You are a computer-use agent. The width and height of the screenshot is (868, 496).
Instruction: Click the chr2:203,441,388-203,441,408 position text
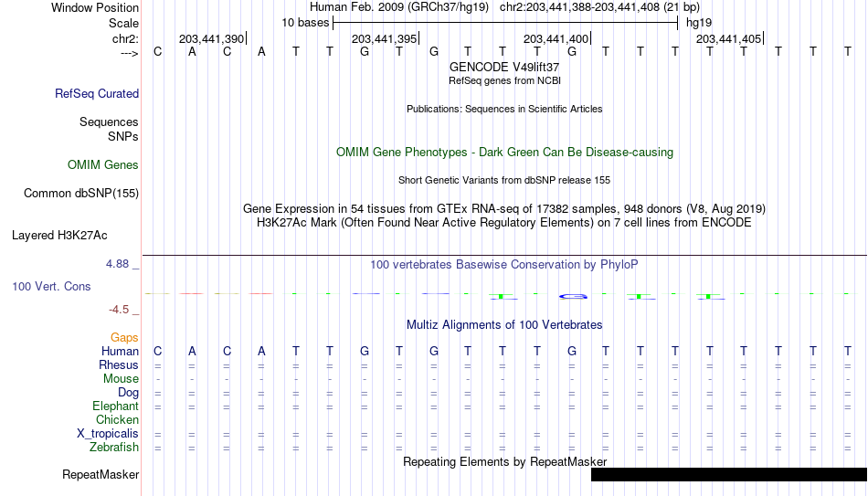(599, 7)
